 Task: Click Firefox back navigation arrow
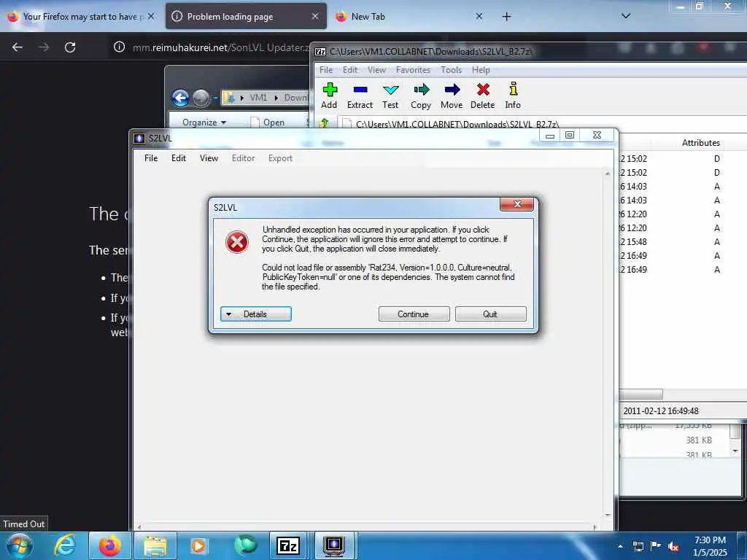click(18, 47)
